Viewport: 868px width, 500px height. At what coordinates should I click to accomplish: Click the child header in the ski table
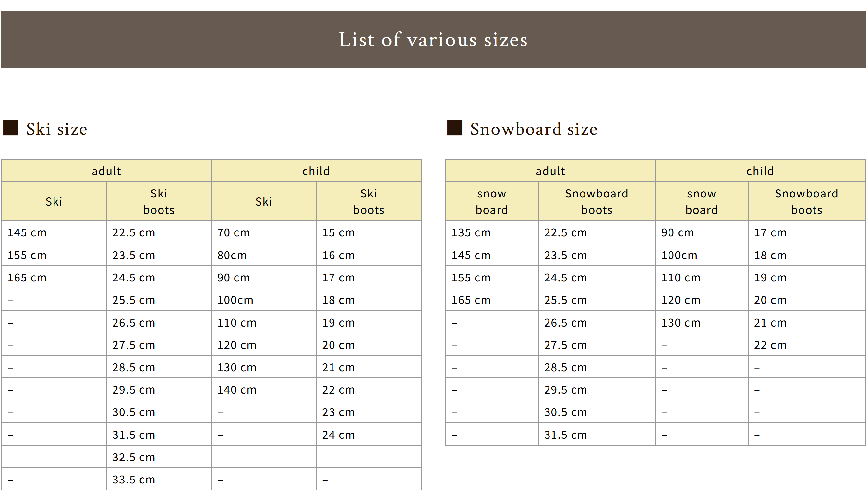coord(316,171)
